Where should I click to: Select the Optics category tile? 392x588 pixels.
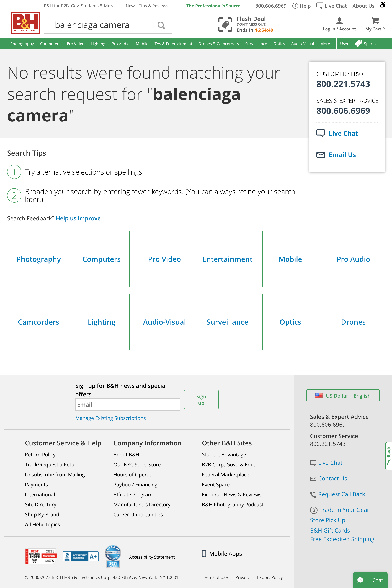(x=290, y=322)
